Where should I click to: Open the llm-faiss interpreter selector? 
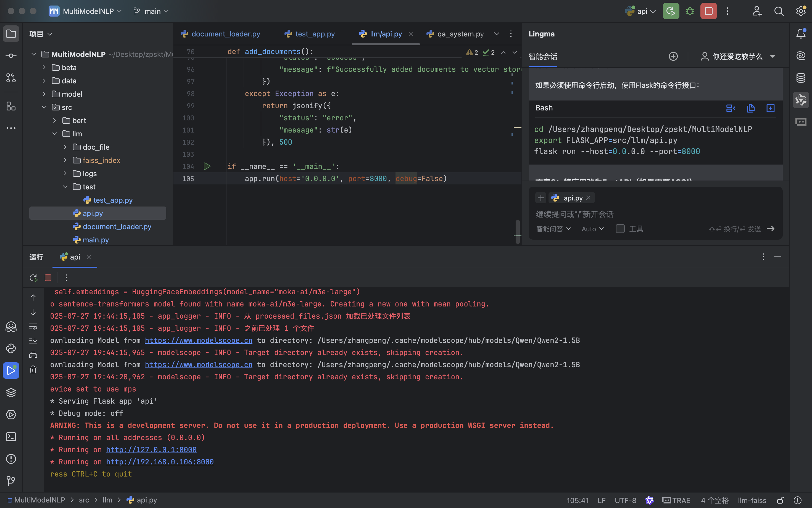752,500
